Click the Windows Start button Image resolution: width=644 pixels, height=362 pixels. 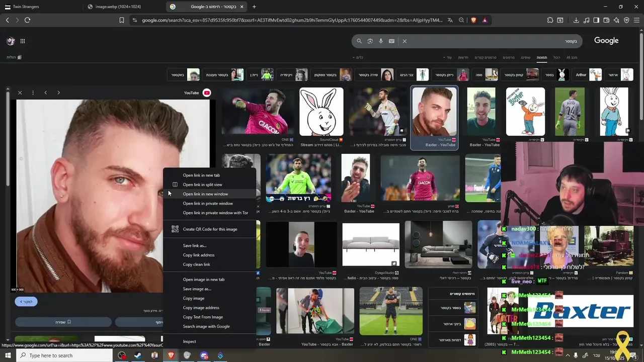click(8, 355)
